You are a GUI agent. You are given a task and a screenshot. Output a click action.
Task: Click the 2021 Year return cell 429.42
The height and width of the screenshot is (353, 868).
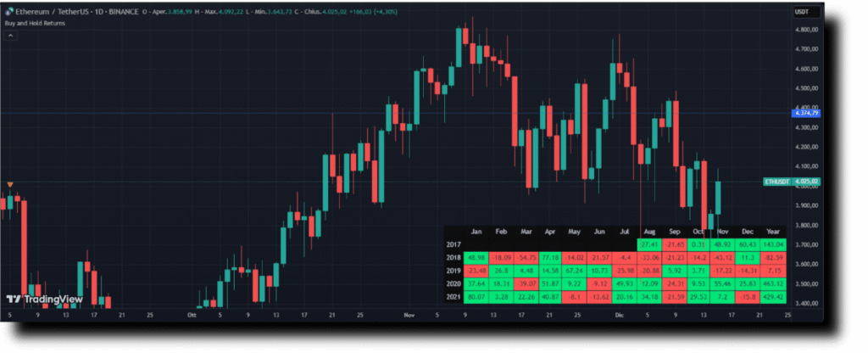[x=772, y=298]
